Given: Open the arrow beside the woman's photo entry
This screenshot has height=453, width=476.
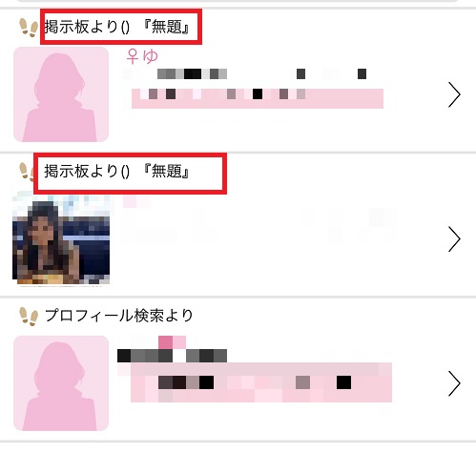Looking at the screenshot, I should point(454,239).
